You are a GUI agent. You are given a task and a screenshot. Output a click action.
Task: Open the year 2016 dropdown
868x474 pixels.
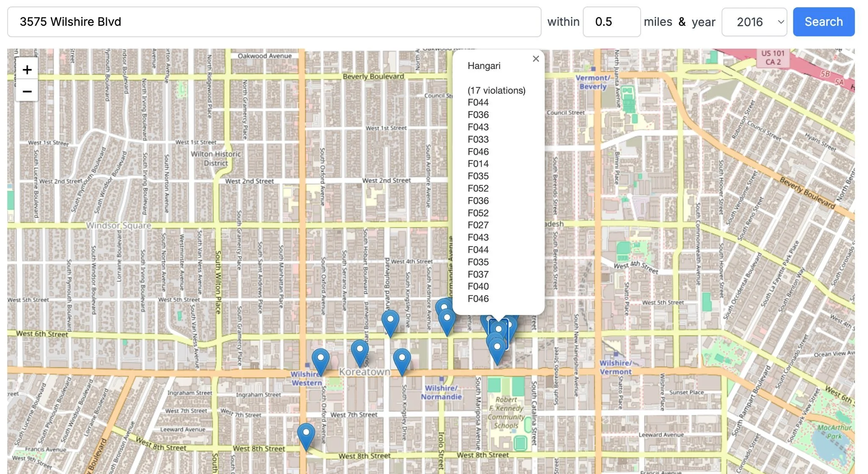(754, 22)
